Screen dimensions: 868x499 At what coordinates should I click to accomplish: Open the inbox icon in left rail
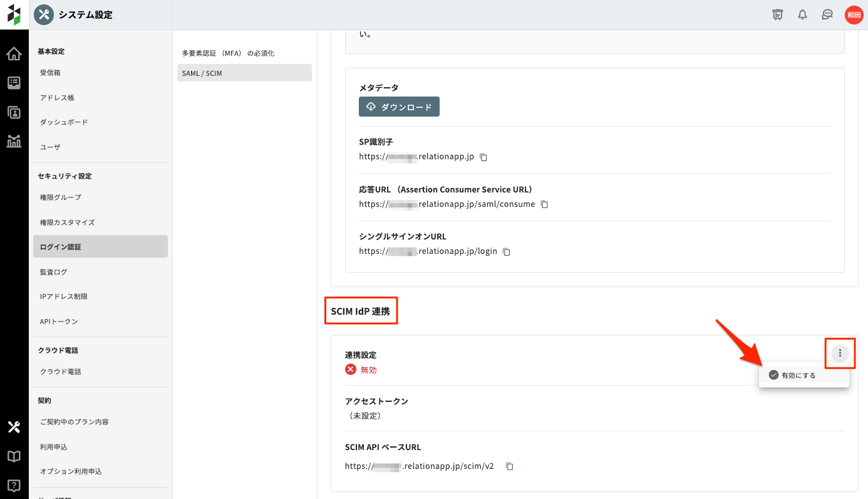coord(14,83)
